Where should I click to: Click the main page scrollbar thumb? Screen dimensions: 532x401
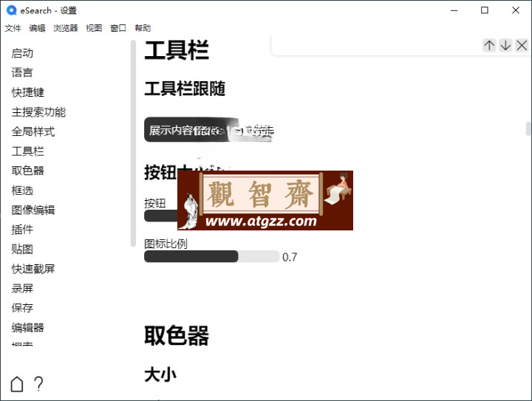528,128
